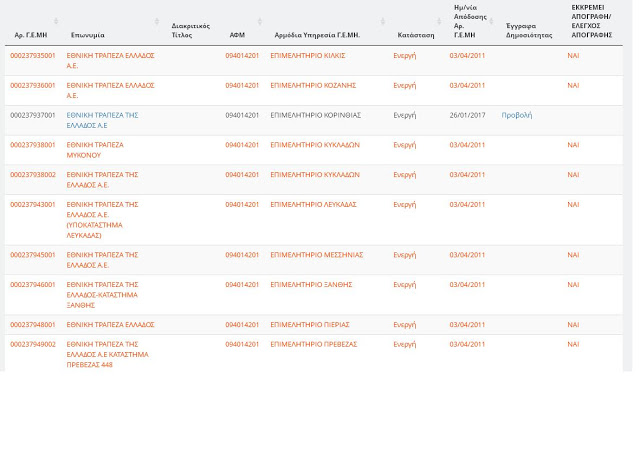Open registry number 000237945001
Image resolution: width=640 pixels, height=462 pixels.
tap(33, 255)
